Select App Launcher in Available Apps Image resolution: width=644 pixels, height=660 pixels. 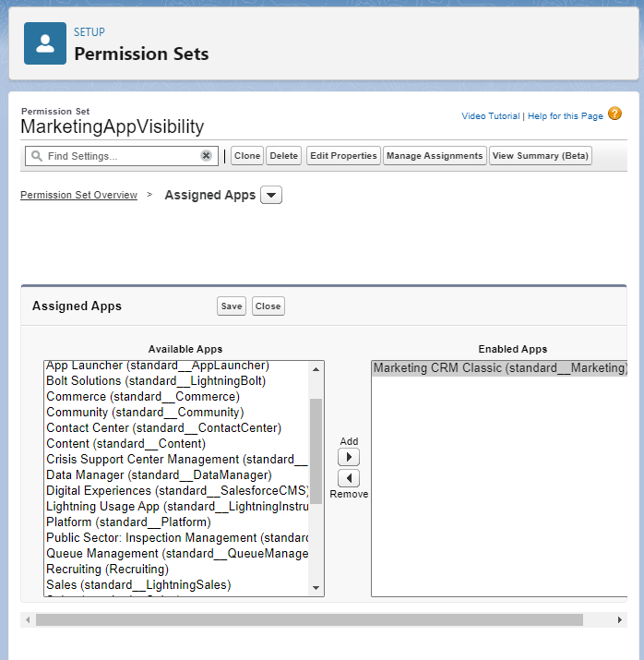pos(176,366)
